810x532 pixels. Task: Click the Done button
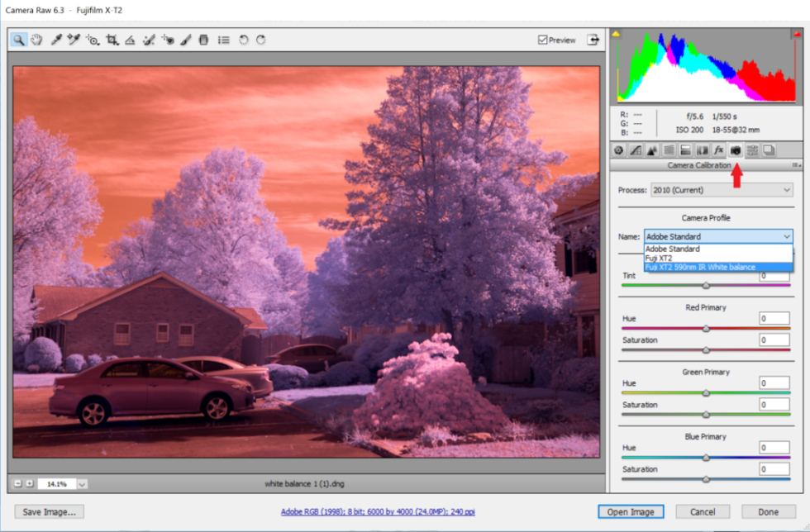pyautogui.click(x=768, y=512)
